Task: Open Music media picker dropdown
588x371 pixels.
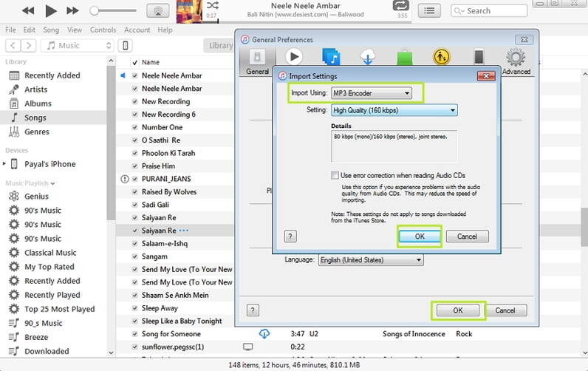Action: tap(78, 46)
